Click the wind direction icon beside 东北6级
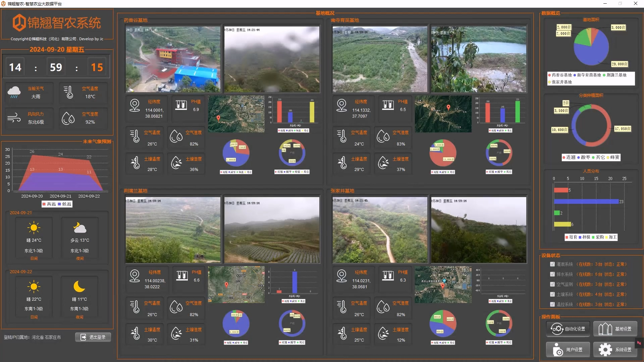Image resolution: width=644 pixels, height=362 pixels. [x=14, y=118]
